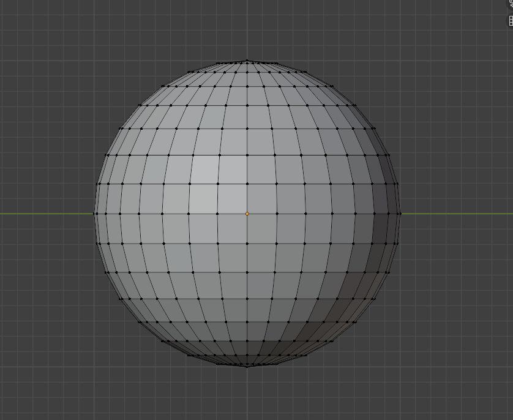The image size is (513, 420).
Task: Toggle perspective/orthographic view grid icon
Action: tap(511, 21)
